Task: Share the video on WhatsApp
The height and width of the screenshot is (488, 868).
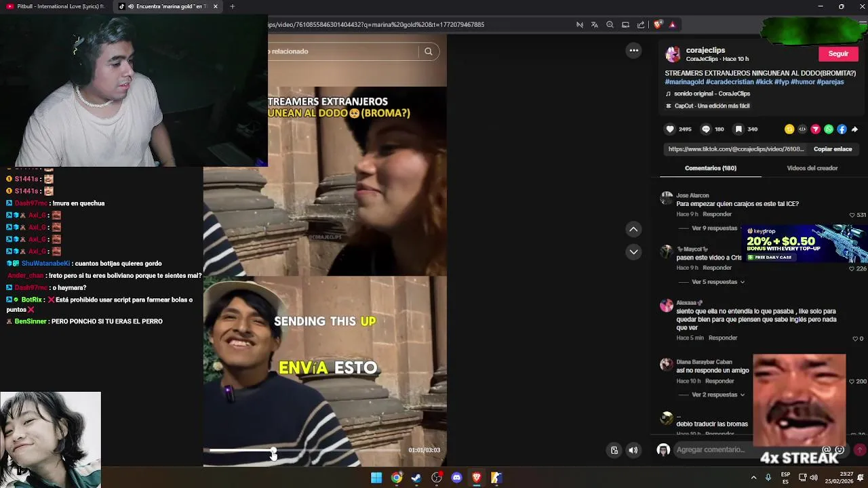Action: pyautogui.click(x=829, y=129)
